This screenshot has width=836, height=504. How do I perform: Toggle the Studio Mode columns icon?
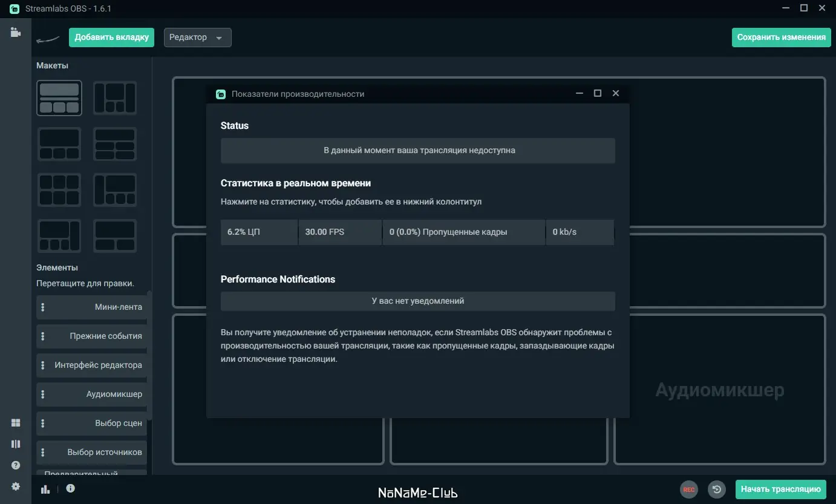click(16, 444)
